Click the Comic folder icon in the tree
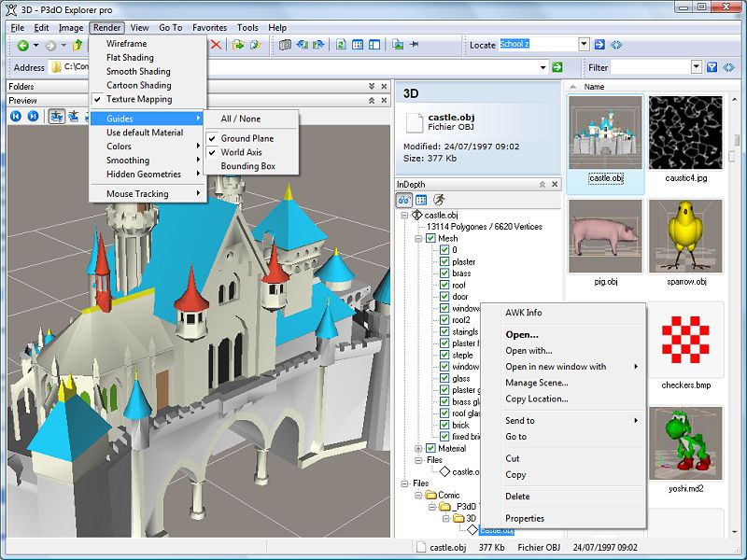Image resolution: width=747 pixels, height=560 pixels. pos(430,495)
